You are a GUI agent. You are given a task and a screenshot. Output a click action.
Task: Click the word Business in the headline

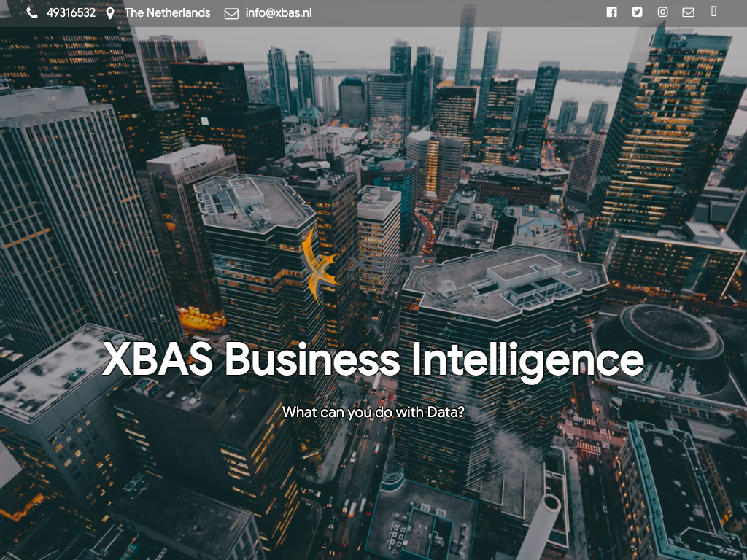312,358
